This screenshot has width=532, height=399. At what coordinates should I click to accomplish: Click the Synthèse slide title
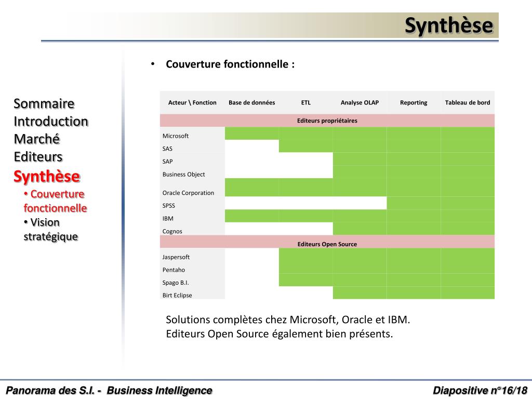point(448,25)
